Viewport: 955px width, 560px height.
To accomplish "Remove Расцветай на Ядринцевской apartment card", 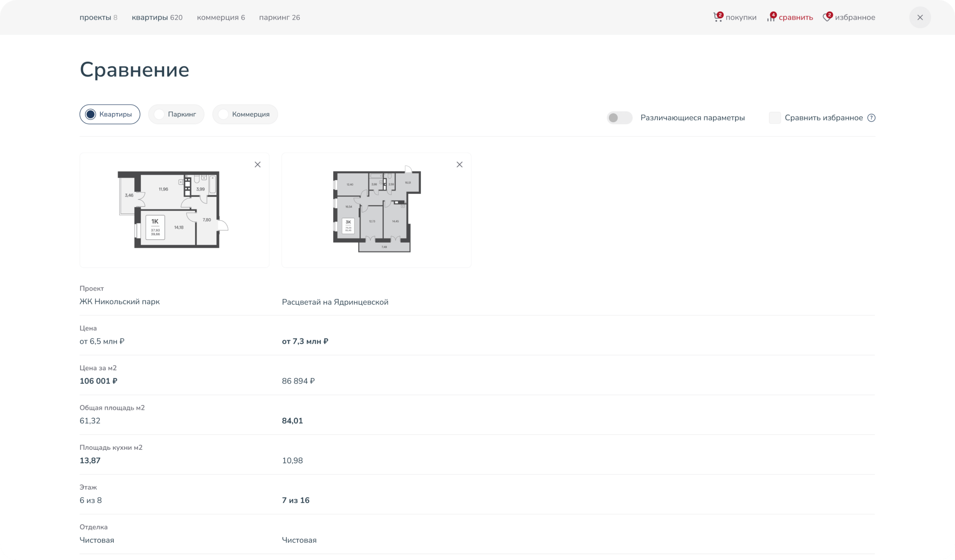I will [x=459, y=165].
